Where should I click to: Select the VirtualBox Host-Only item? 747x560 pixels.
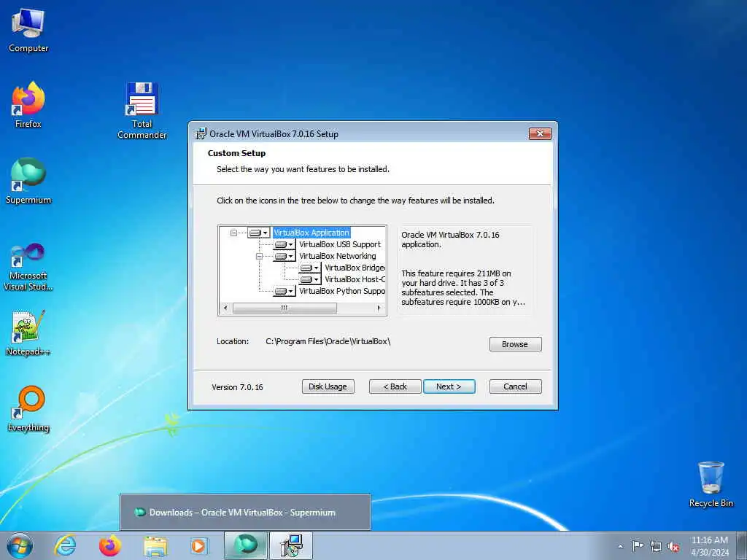pyautogui.click(x=355, y=279)
